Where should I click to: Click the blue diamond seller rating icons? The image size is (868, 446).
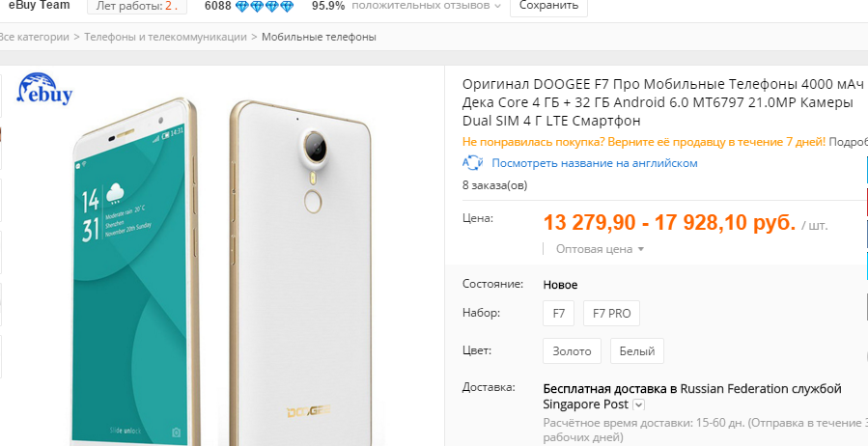[x=264, y=7]
